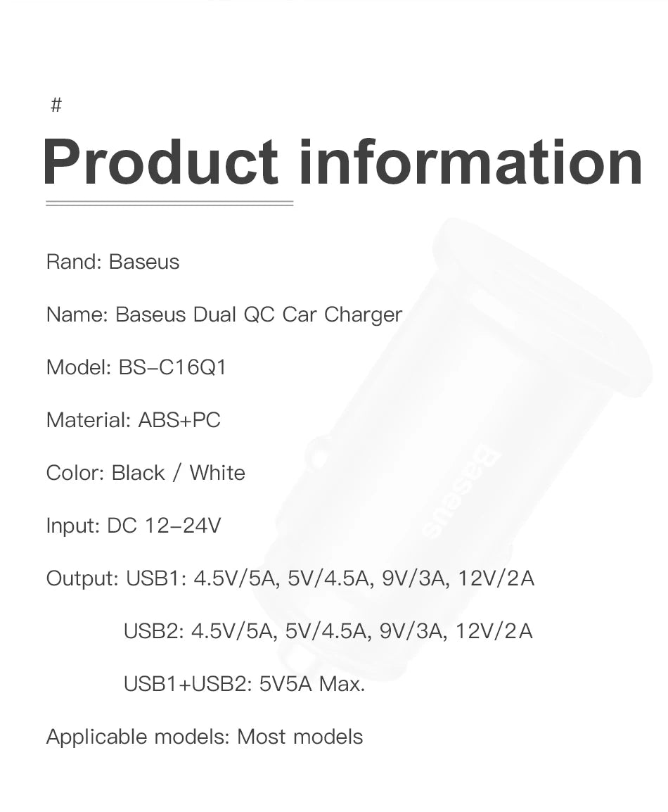Viewport: 668px width, 812px height.
Task: Click the Black color text
Action: (x=138, y=473)
